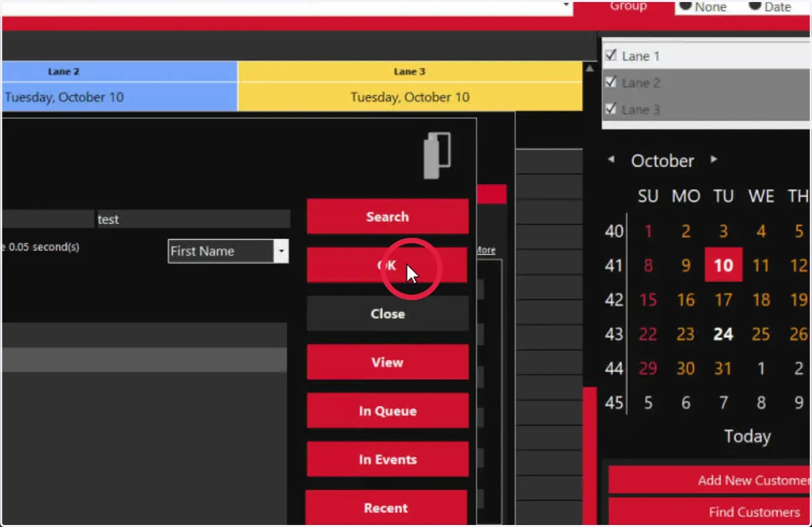The width and height of the screenshot is (812, 527).
Task: Jump to Today in calendar
Action: click(747, 436)
